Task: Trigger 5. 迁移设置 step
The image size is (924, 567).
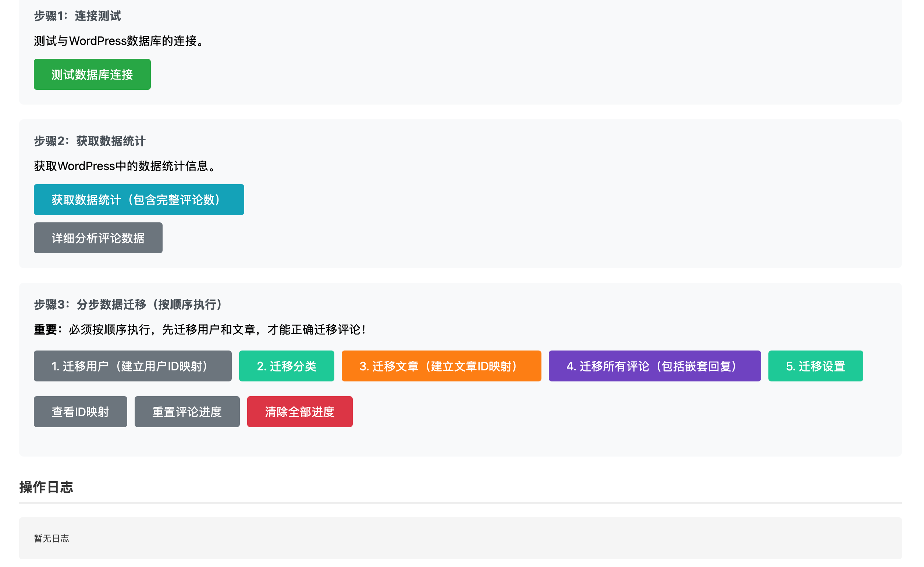Action: [x=815, y=366]
